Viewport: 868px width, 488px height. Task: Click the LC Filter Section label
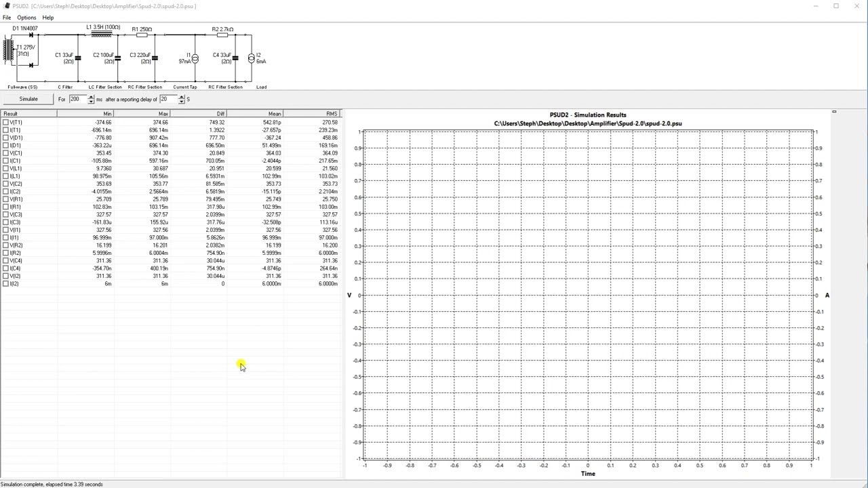(105, 87)
